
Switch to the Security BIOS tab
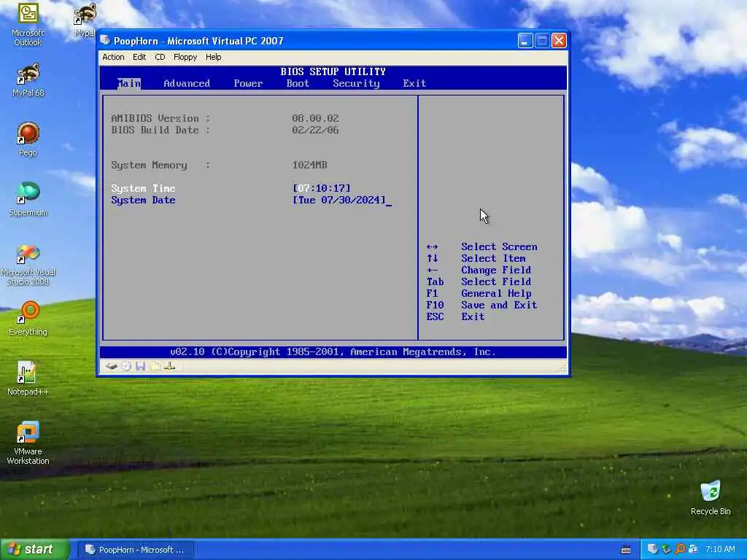coord(356,83)
